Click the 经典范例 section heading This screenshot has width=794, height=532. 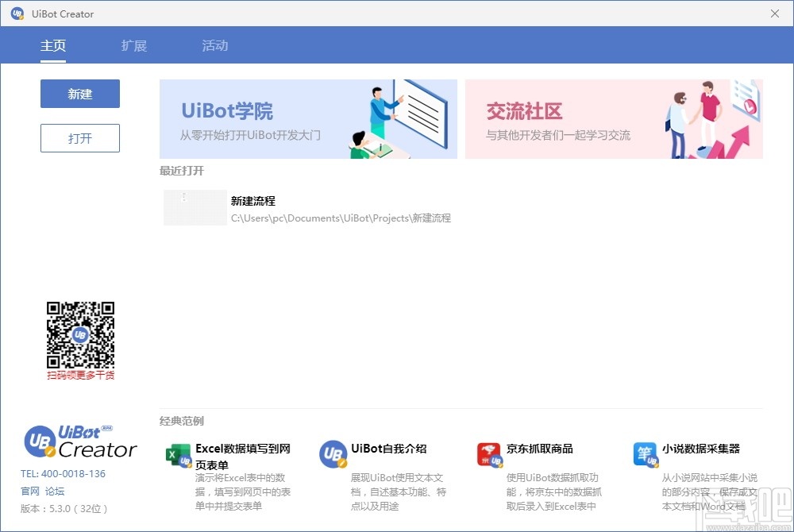[x=182, y=421]
